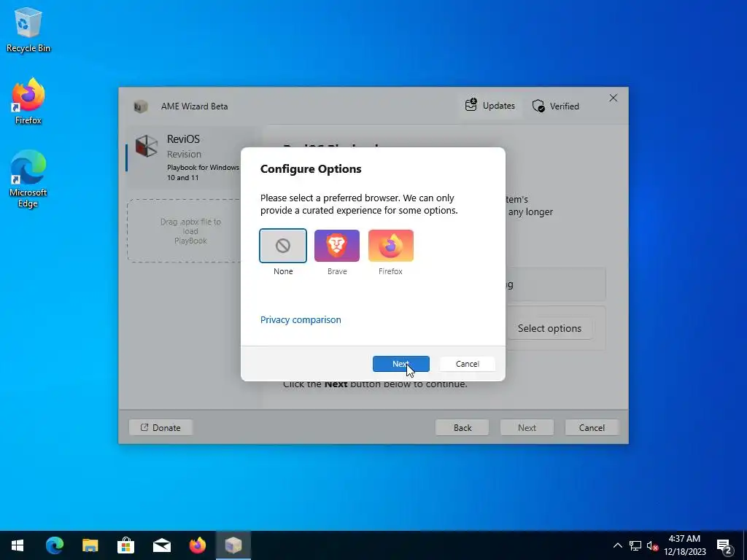Click AME Wizard taskbar icon
Viewport: 747px width, 560px height.
(233, 545)
